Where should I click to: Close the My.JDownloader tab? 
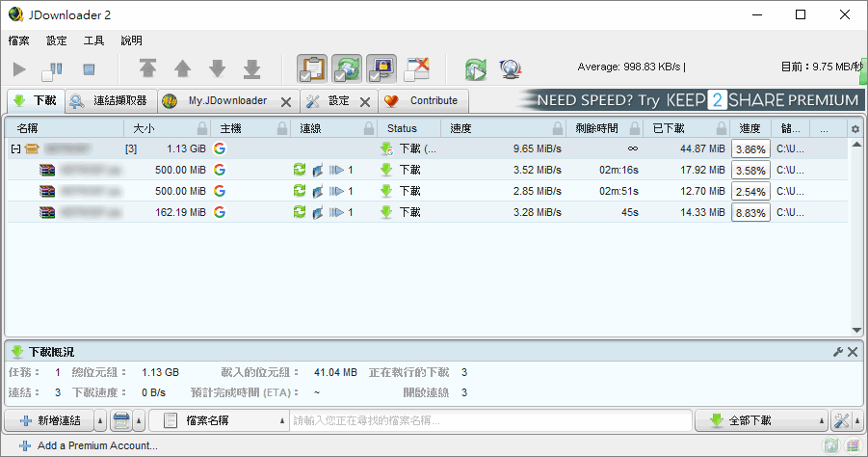[286, 102]
